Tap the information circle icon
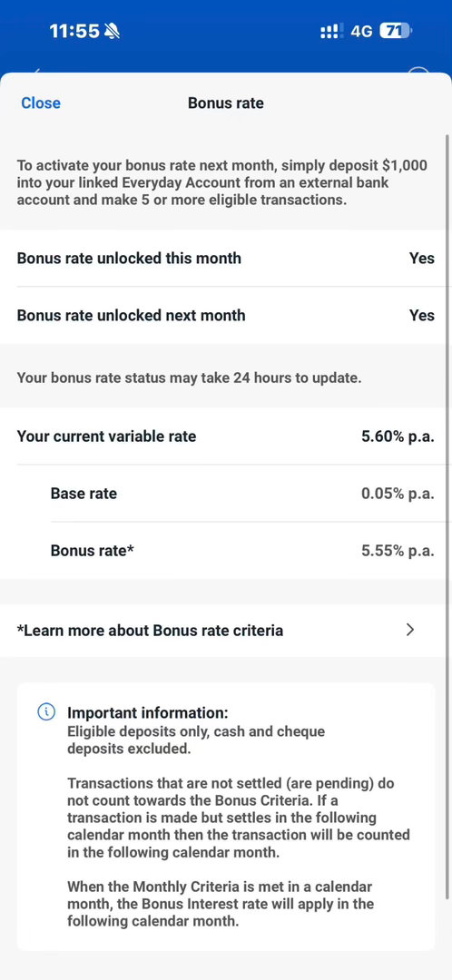 point(46,712)
